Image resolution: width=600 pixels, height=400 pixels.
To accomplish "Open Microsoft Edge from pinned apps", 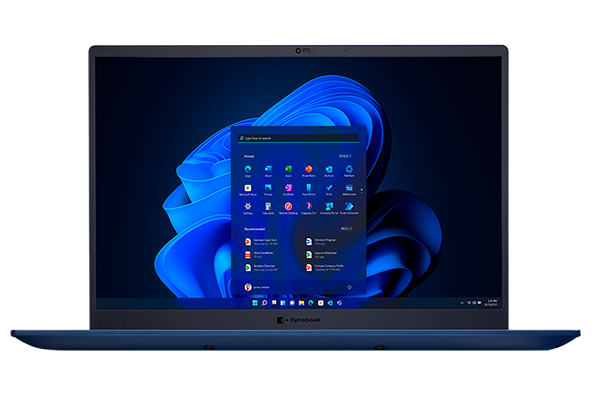I will [248, 168].
